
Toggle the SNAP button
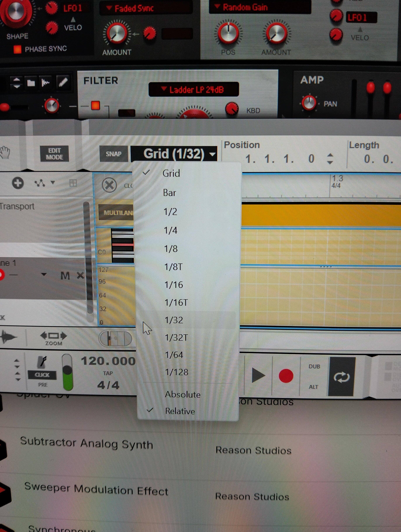pos(113,154)
